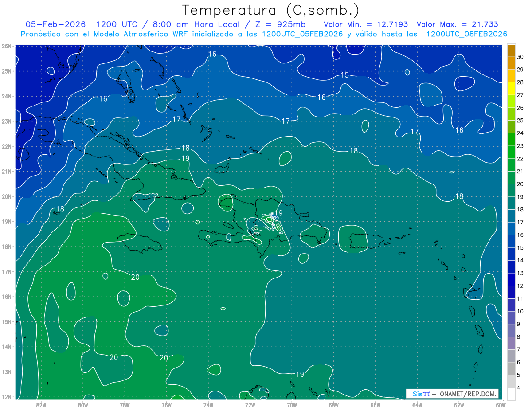Image resolution: width=532 pixels, height=411 pixels.
Task: Click the '62W' longitude axis label
Action: [459, 405]
